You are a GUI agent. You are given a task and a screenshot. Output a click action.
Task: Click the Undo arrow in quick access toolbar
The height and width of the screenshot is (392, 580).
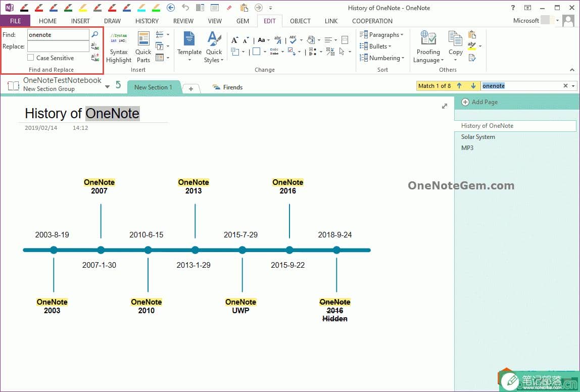pyautogui.click(x=185, y=8)
